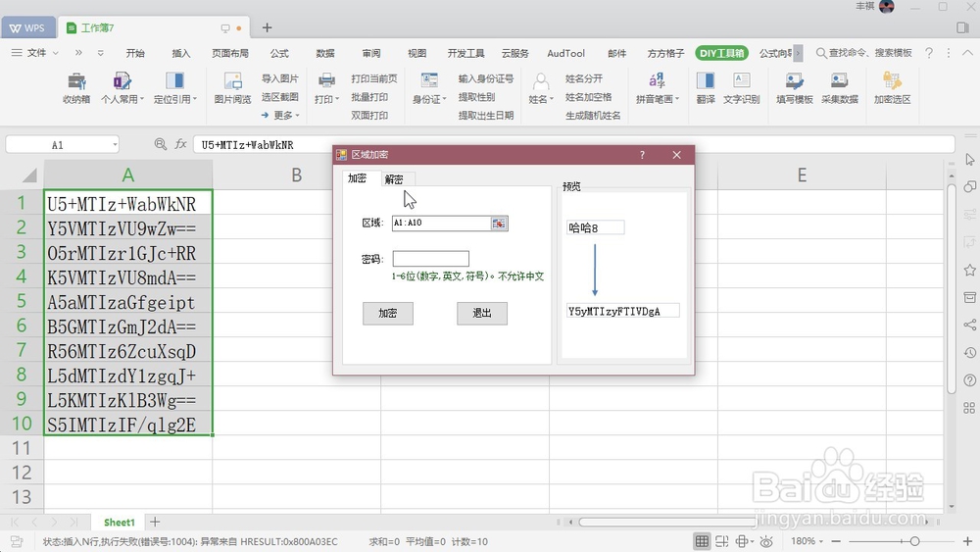980x552 pixels.
Task: Click 导入图片 import picture button
Action: 280,78
